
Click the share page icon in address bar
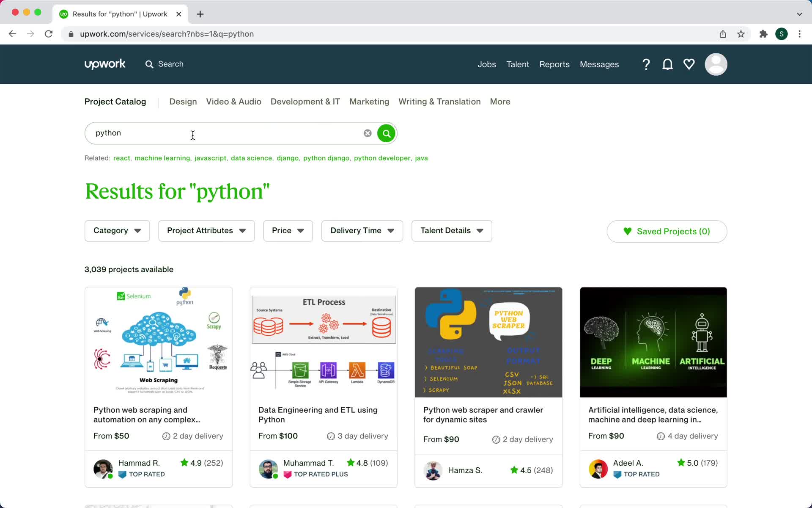(x=723, y=34)
